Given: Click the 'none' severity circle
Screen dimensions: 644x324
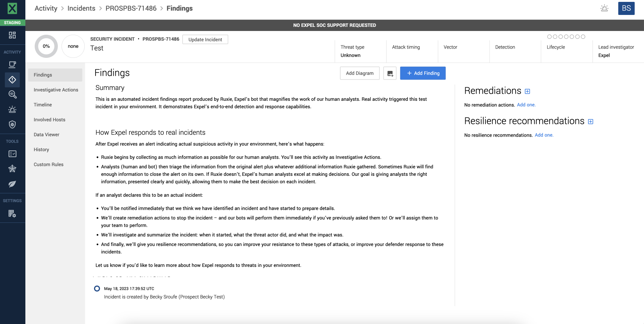Looking at the screenshot, I should (73, 46).
